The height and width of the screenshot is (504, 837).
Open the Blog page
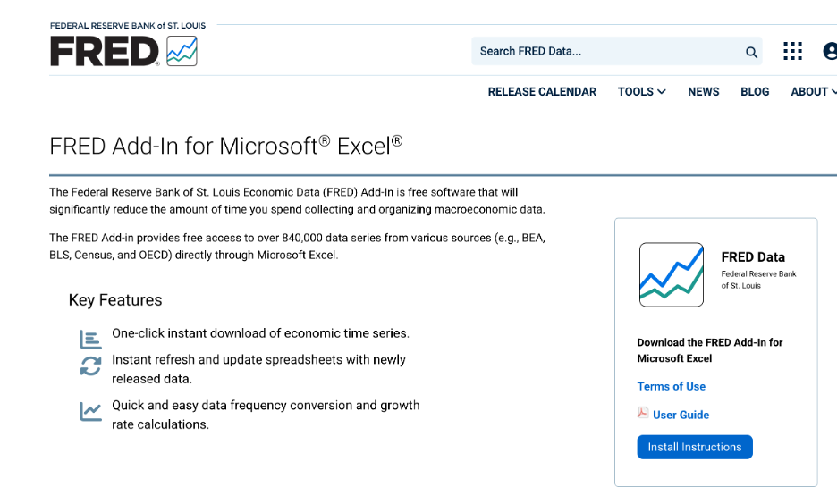pos(755,92)
